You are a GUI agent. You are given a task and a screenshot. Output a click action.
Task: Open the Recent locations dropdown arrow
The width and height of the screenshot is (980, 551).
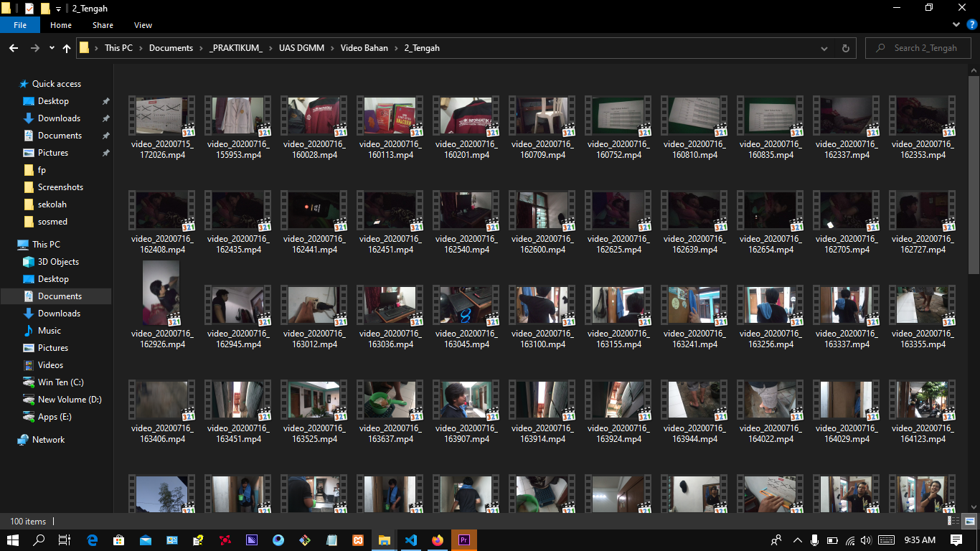coord(52,48)
